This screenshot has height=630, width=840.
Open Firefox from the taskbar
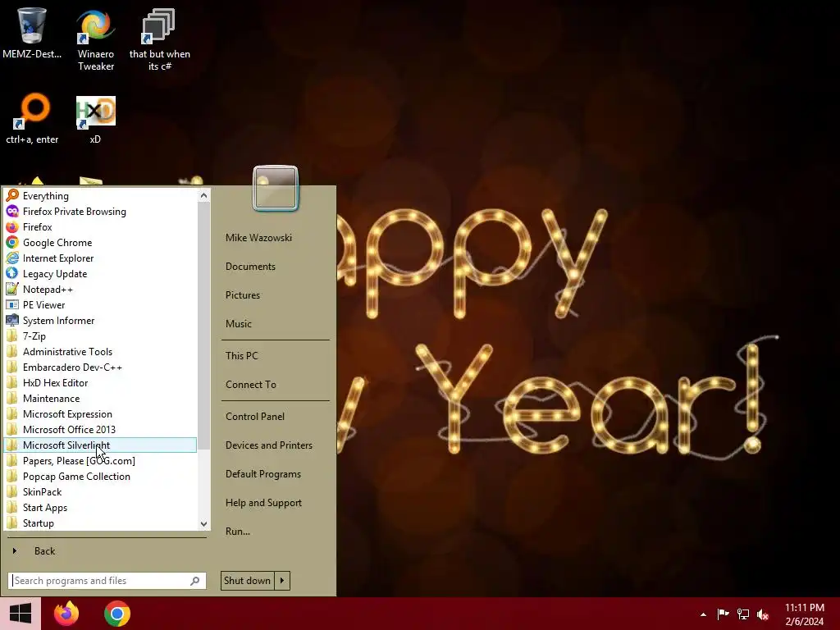[x=66, y=614]
